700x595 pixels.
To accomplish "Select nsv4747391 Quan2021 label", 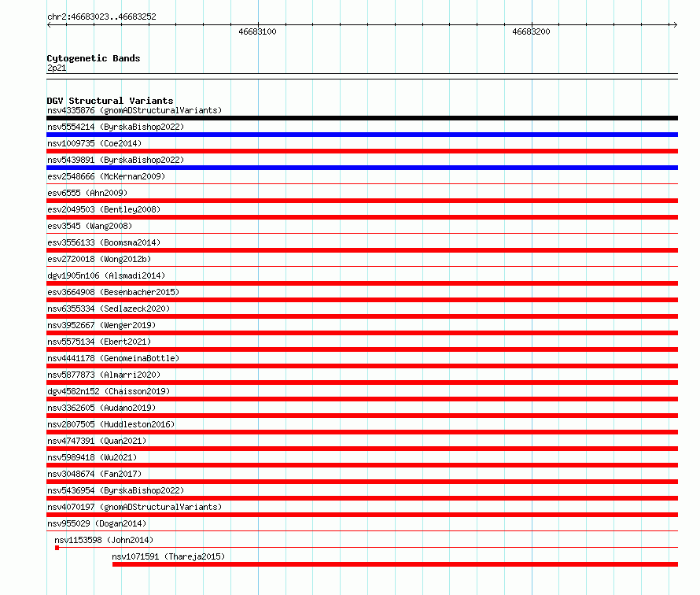I will click(97, 441).
